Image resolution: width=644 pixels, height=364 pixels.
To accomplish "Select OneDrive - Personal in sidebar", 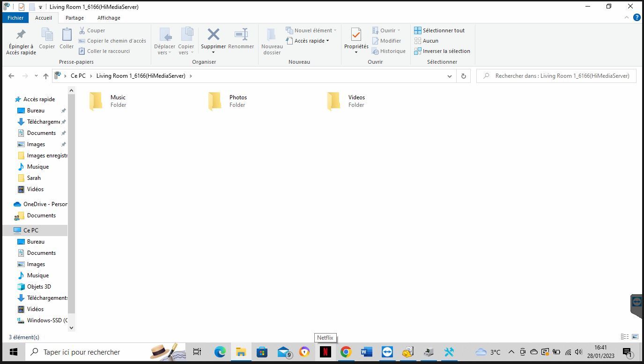I will coord(40,204).
